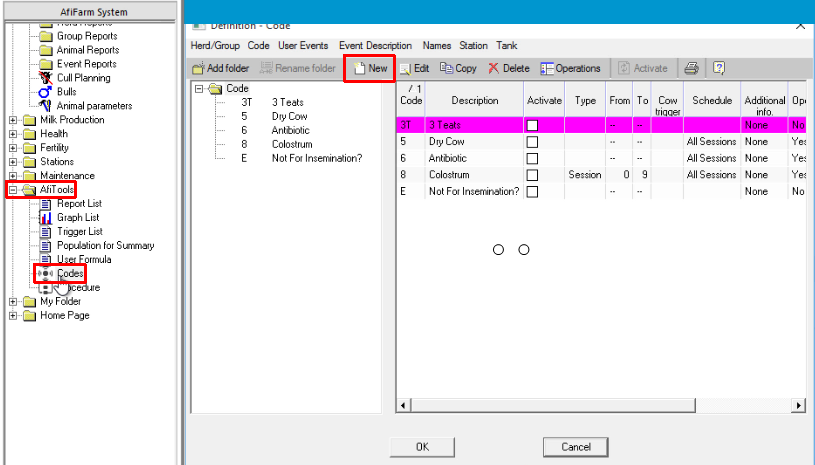Open the Herd/Group menu
This screenshot has height=465, width=815.
point(215,46)
